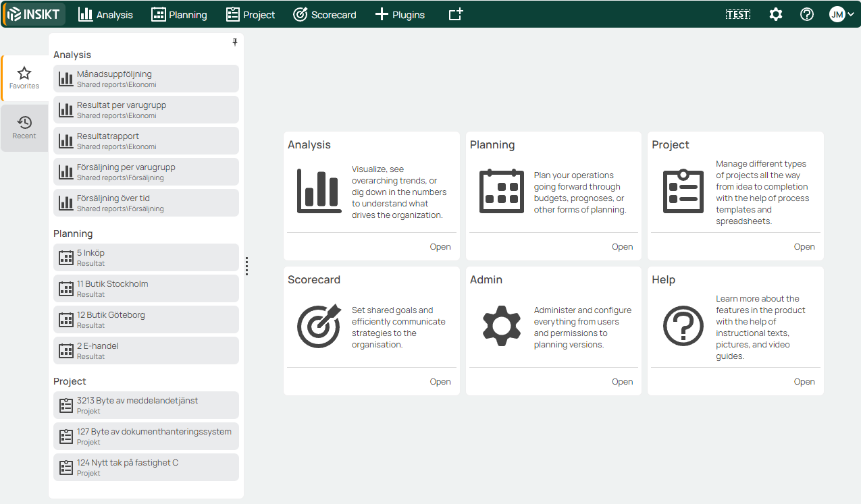Click the Planning section heading in favorites
This screenshot has width=861, height=504.
tap(73, 233)
